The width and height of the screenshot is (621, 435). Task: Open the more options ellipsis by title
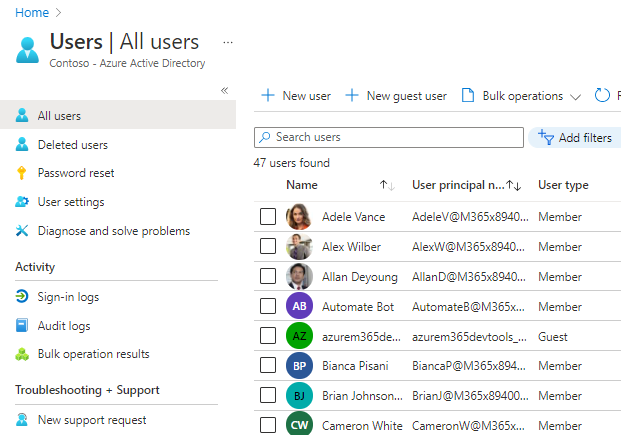[228, 42]
